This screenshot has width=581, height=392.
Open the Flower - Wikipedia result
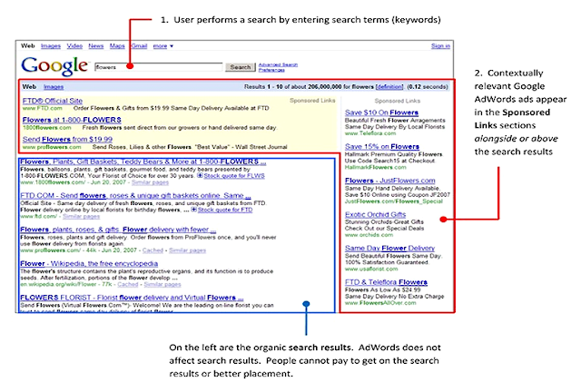click(89, 264)
